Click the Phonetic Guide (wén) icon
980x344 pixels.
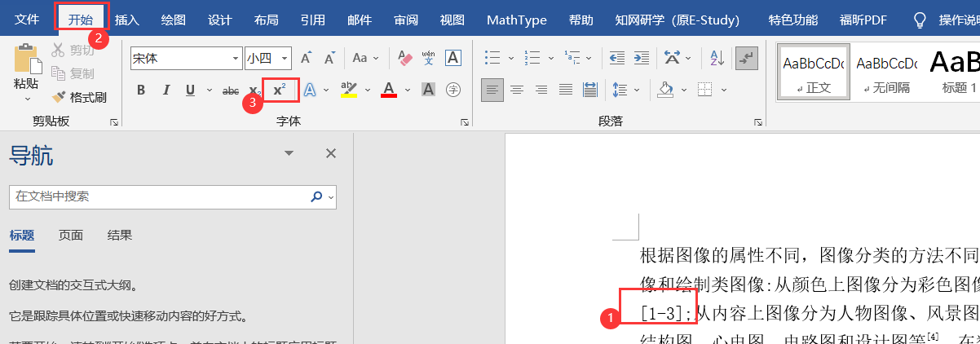pyautogui.click(x=428, y=58)
